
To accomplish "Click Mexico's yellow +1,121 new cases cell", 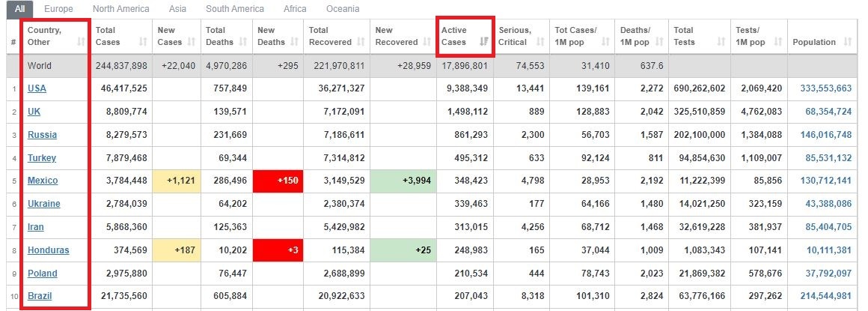I will tap(177, 181).
